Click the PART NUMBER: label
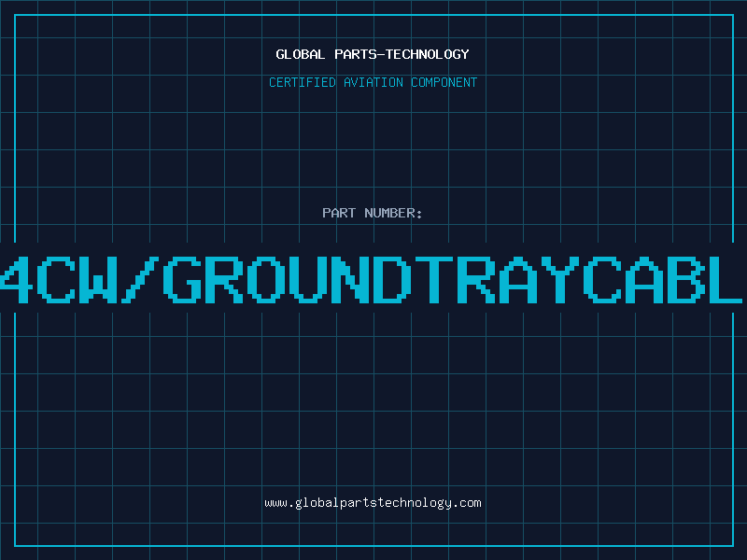This screenshot has height=560, width=747. 373,213
